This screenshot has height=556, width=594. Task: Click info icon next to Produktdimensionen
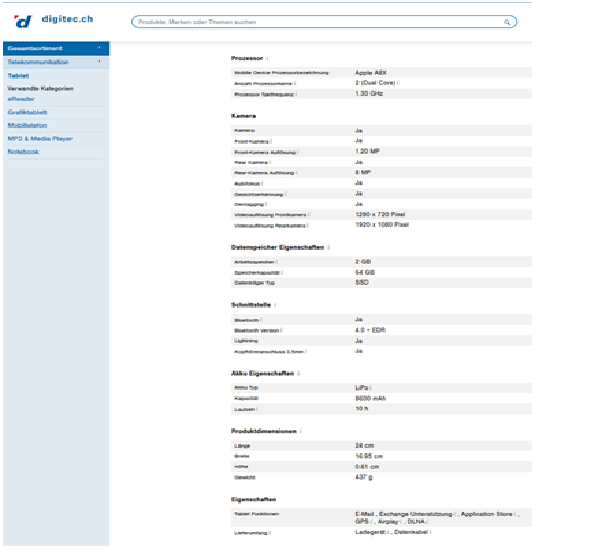click(301, 431)
